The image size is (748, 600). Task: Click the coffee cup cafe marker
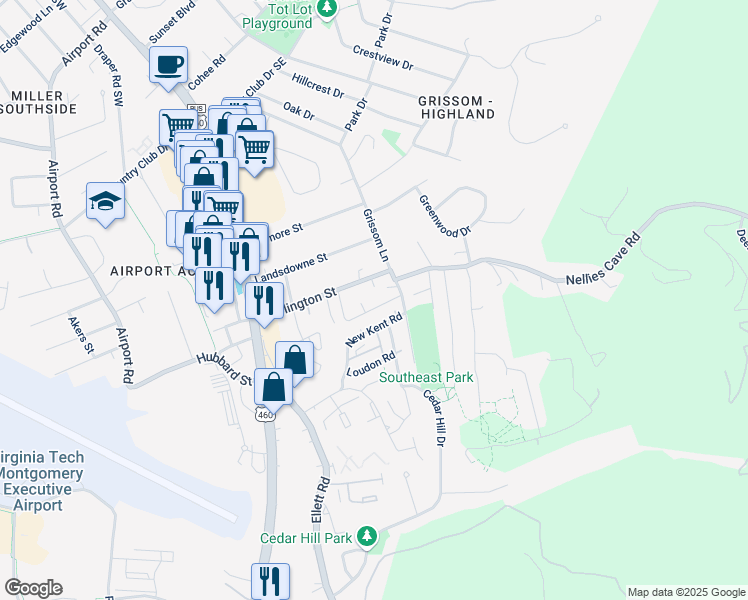tap(168, 65)
